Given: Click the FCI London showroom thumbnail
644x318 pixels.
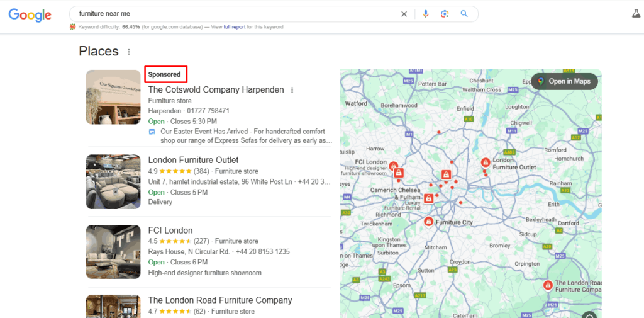Looking at the screenshot, I should [113, 252].
